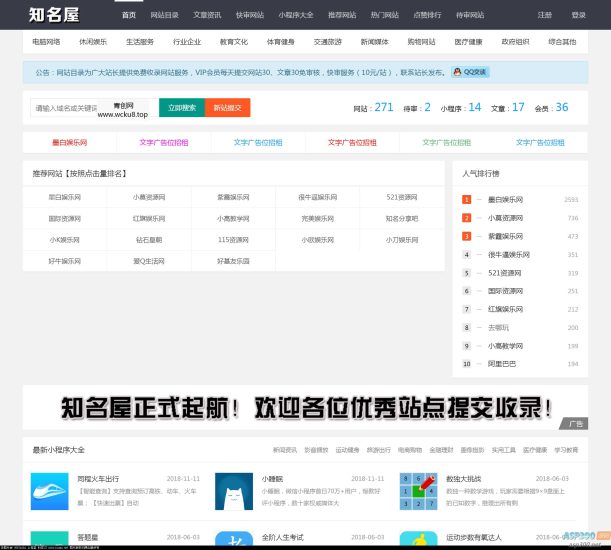This screenshot has height=550, width=611.
Task: Select the 购物网站 category
Action: coord(421,42)
